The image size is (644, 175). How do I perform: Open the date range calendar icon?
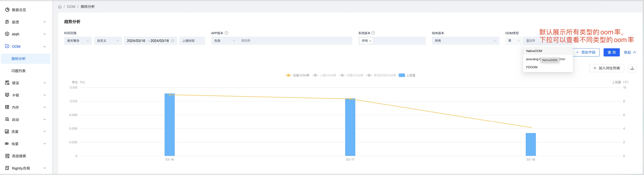point(172,41)
